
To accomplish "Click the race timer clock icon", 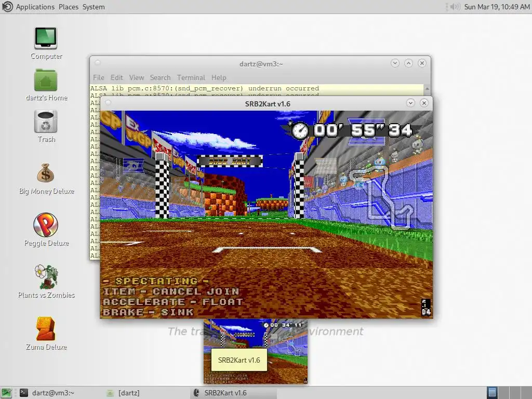I will tap(300, 130).
